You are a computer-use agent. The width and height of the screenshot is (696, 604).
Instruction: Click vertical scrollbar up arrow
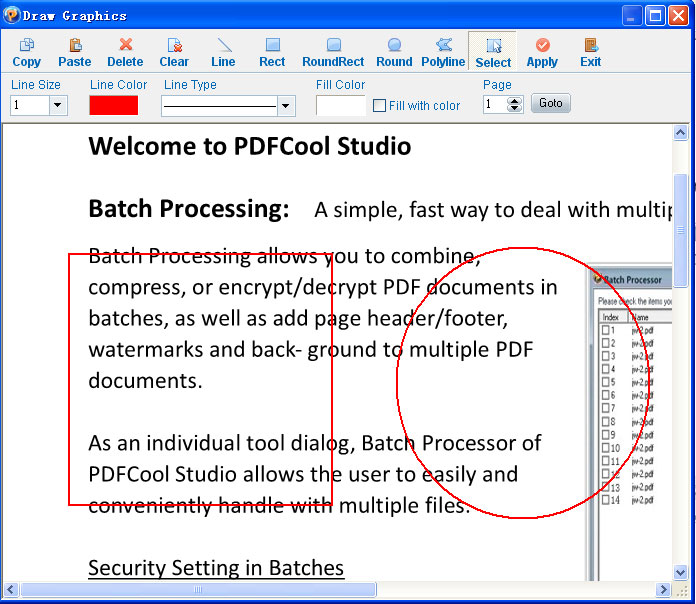click(x=680, y=133)
